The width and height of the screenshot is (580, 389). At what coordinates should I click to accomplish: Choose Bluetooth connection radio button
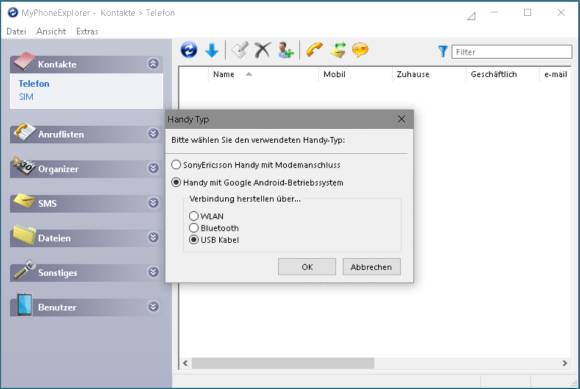pos(193,228)
